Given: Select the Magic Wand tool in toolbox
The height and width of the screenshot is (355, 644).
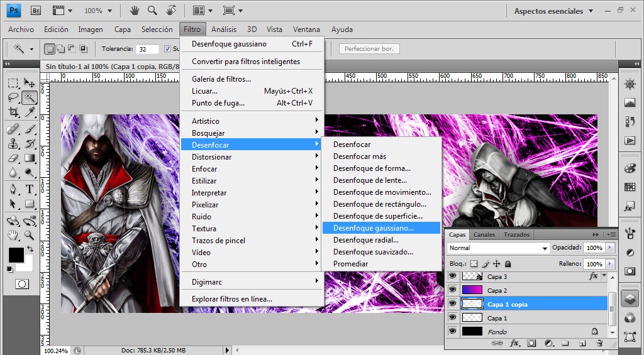Looking at the screenshot, I should (29, 97).
